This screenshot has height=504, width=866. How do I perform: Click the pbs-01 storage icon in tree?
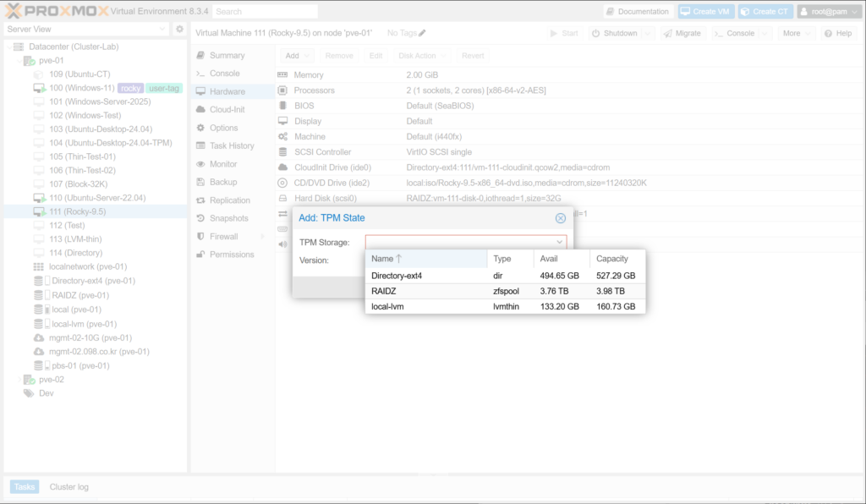pyautogui.click(x=38, y=365)
